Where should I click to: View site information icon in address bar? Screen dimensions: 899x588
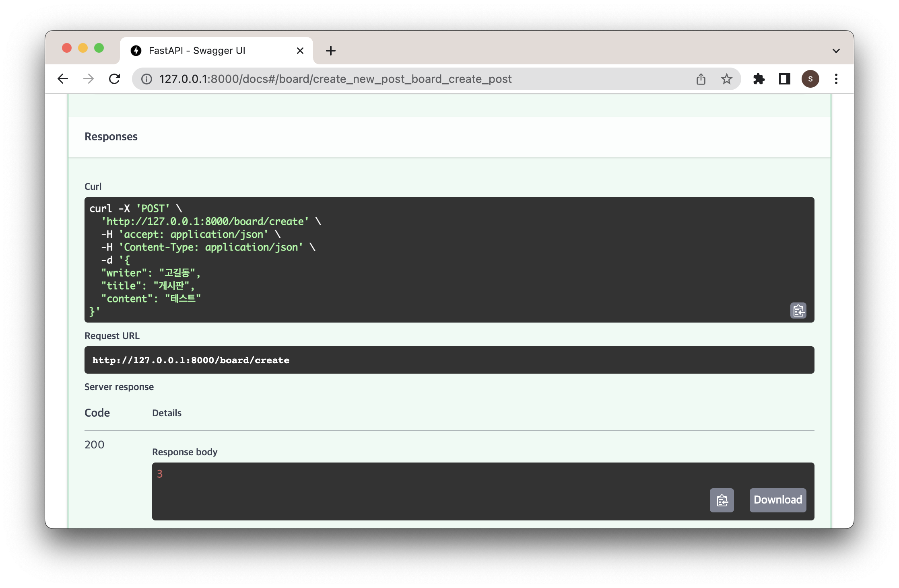click(x=147, y=79)
